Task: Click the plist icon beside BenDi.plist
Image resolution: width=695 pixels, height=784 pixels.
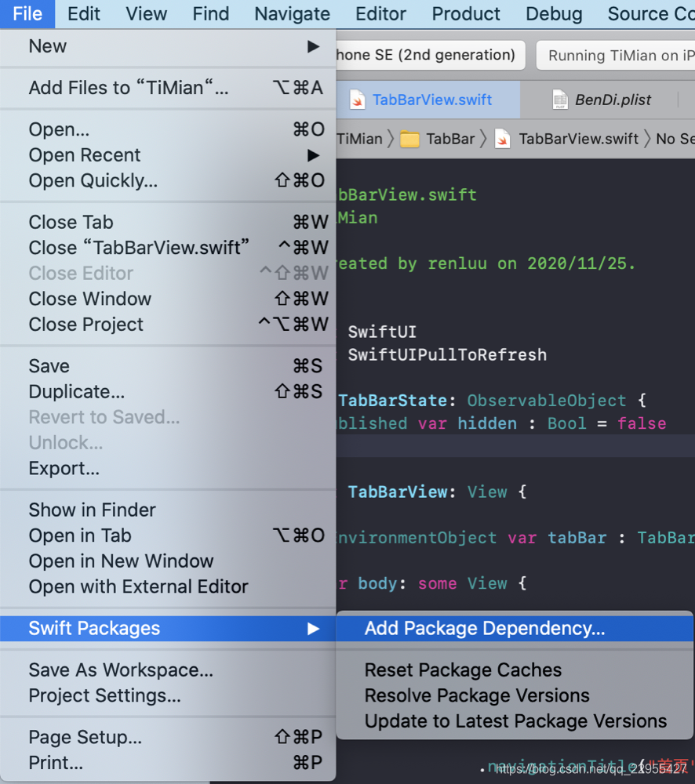Action: (x=560, y=100)
